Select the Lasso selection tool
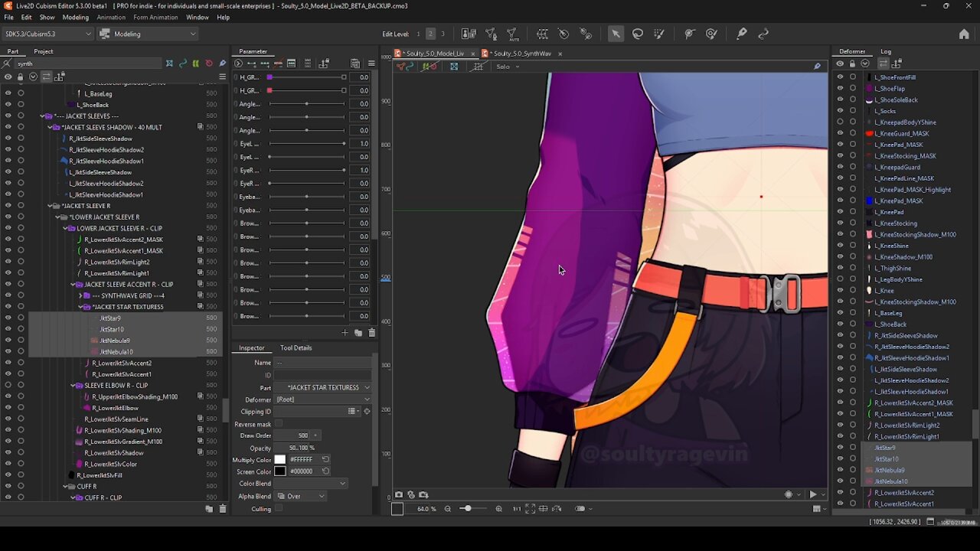This screenshot has height=551, width=980. point(637,34)
